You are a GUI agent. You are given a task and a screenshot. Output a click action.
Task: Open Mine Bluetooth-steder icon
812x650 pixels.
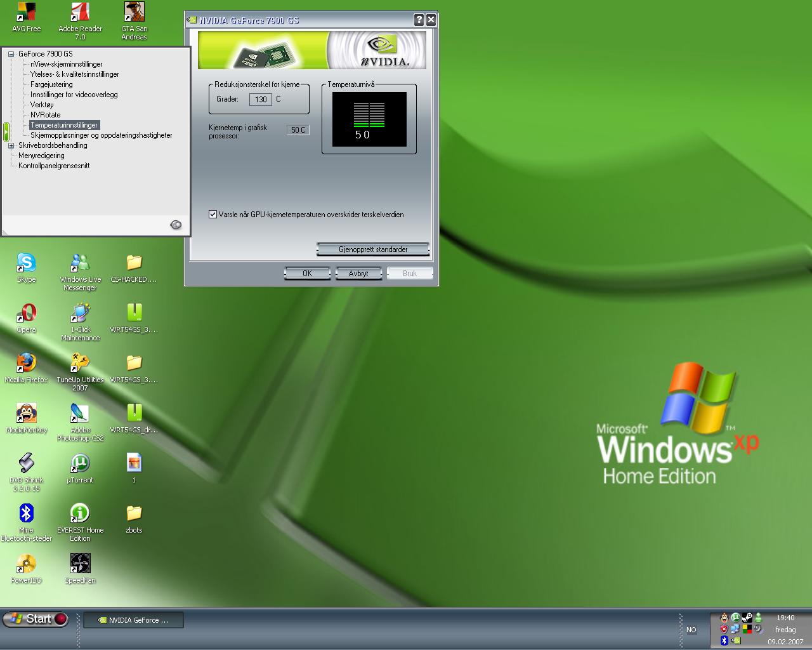point(26,513)
